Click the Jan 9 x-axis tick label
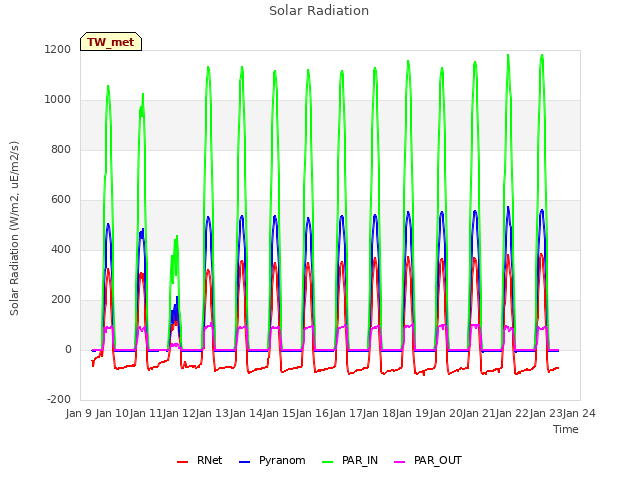The height and width of the screenshot is (480, 640). coord(78,413)
